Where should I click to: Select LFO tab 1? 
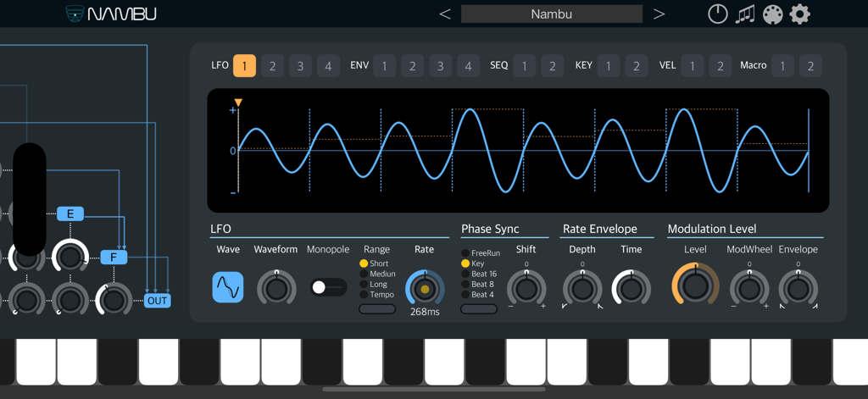245,66
